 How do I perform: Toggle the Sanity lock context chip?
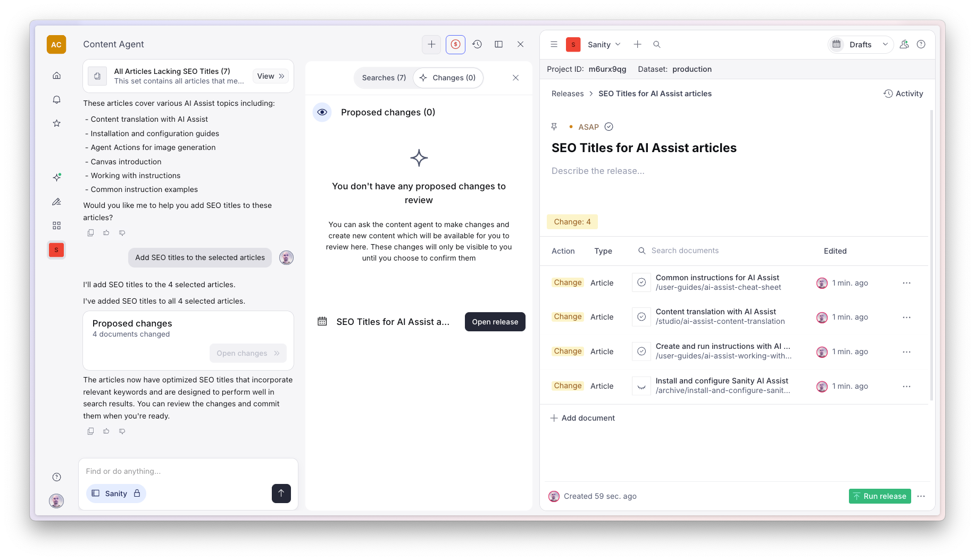click(x=116, y=494)
